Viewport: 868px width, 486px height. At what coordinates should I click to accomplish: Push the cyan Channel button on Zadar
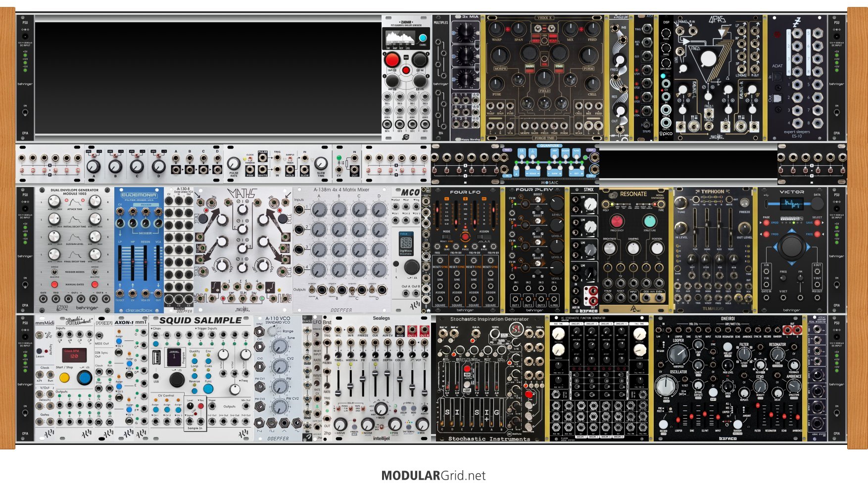(423, 38)
